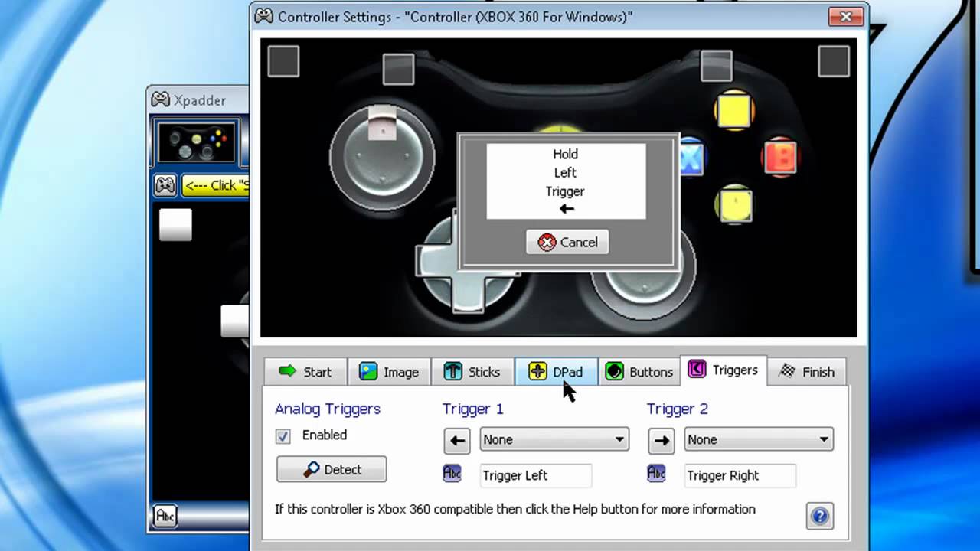Click gamepad icon in Xpadder toolbar
Screen dimensions: 980x551
pyautogui.click(x=165, y=185)
